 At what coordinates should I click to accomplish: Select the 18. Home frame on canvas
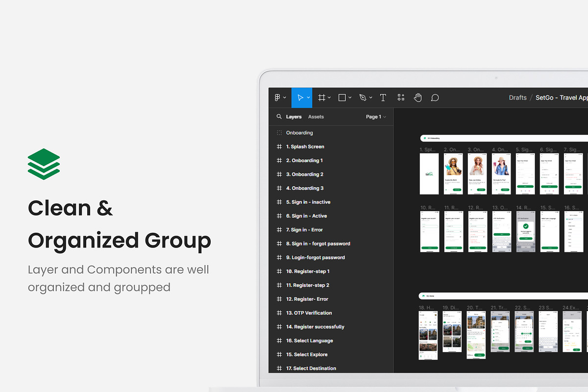pyautogui.click(x=428, y=335)
